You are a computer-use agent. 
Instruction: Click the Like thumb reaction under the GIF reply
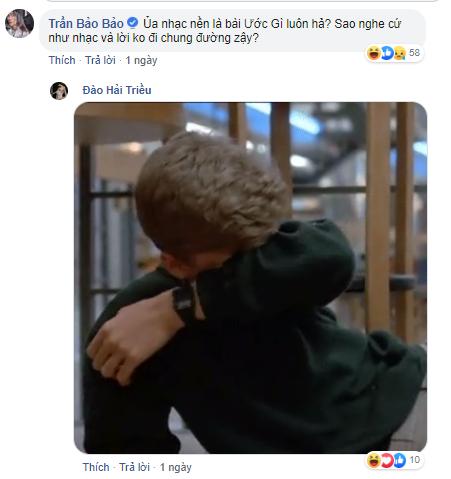[x=399, y=460]
